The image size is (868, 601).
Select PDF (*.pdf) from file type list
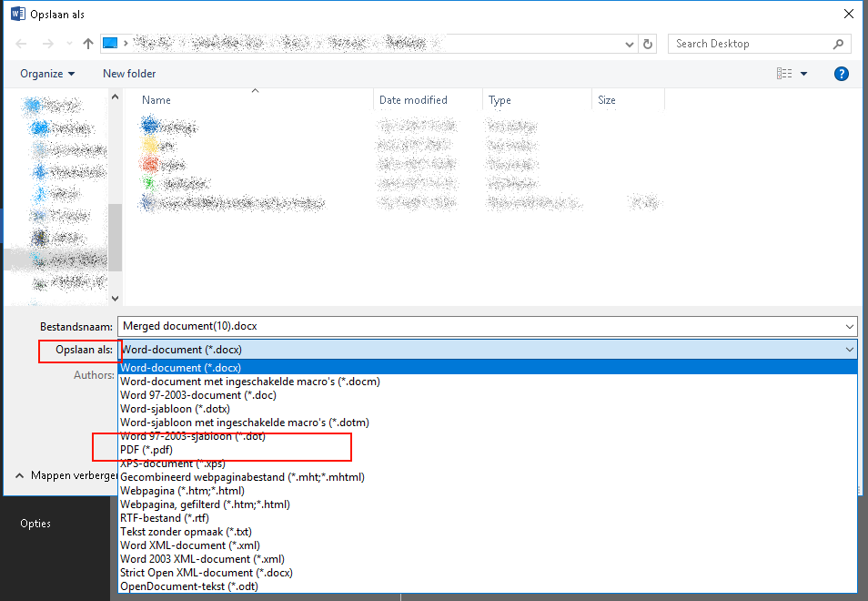point(146,450)
